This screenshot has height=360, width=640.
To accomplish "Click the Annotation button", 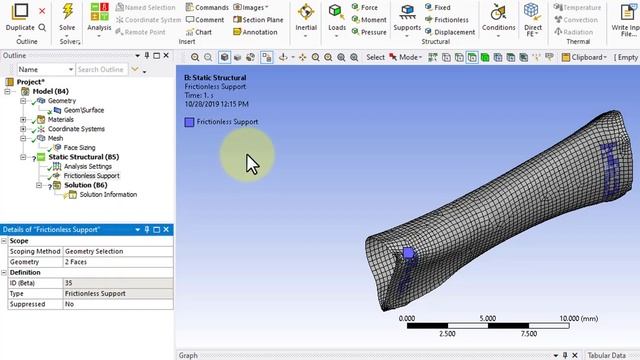I will tap(255, 32).
